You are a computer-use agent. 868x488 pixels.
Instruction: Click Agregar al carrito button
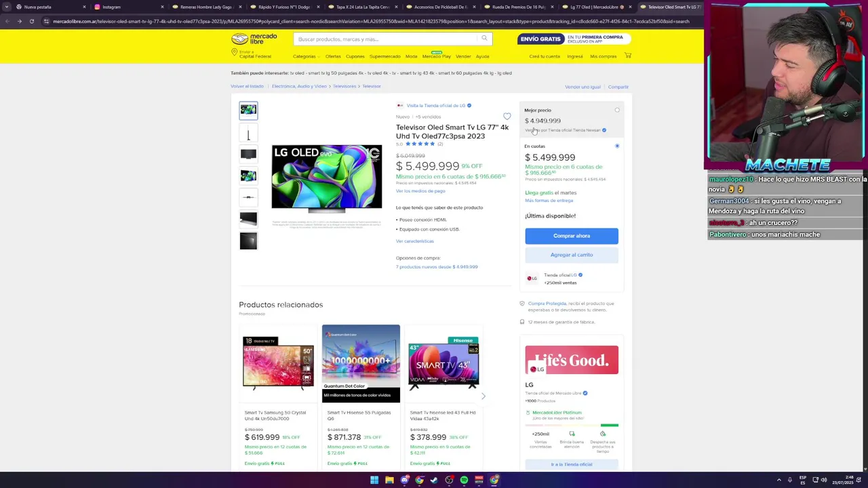pyautogui.click(x=572, y=255)
